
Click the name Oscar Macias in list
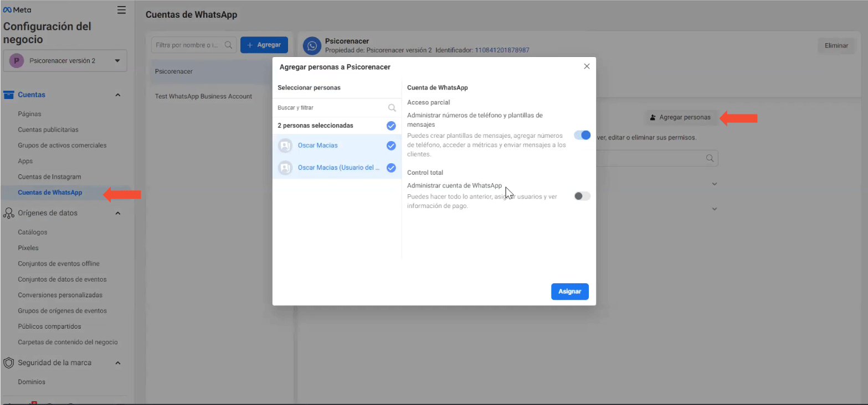tap(317, 146)
